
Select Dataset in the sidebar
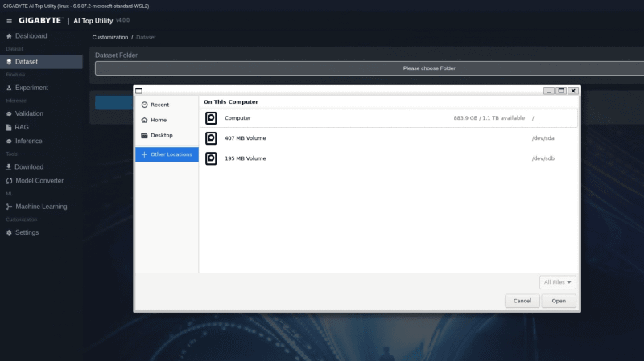[41, 62]
